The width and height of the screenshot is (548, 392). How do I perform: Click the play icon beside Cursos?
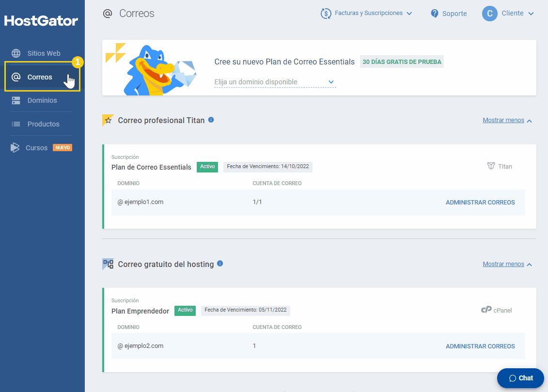coord(15,147)
